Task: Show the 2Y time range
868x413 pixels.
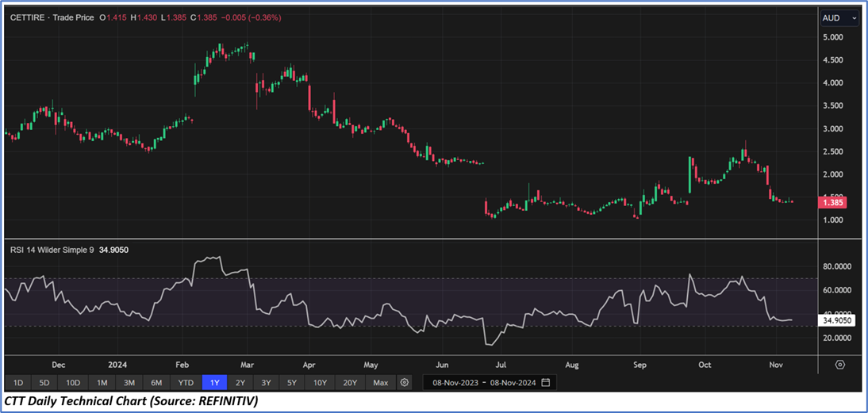Action: point(240,383)
